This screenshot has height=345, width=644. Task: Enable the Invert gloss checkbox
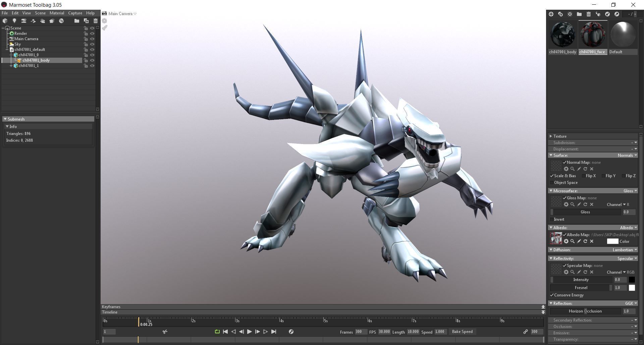(552, 219)
